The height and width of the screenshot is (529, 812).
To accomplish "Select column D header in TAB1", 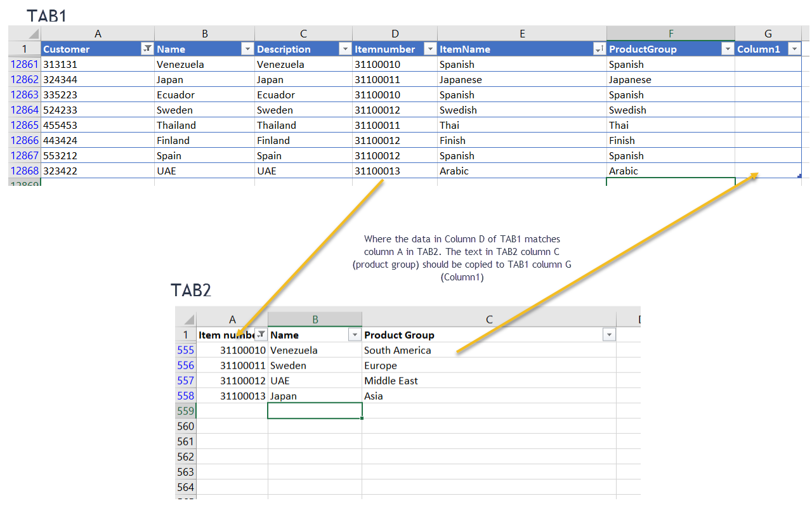I will tap(395, 34).
